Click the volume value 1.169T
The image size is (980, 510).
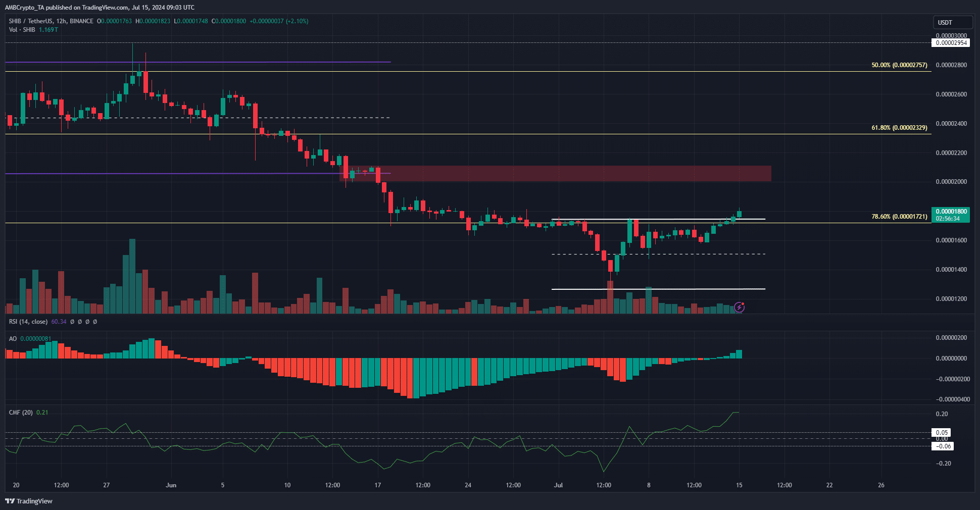pos(48,30)
